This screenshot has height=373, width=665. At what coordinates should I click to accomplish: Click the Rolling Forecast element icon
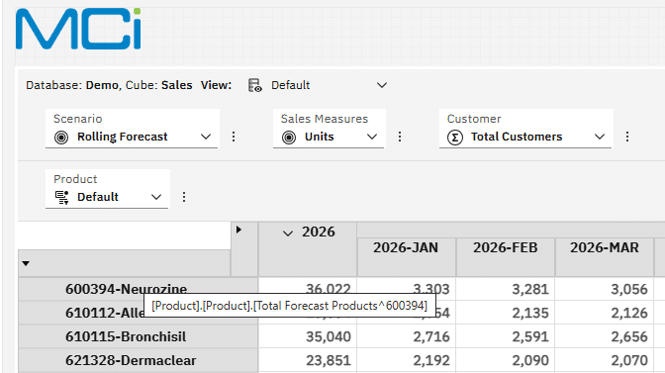click(x=61, y=137)
